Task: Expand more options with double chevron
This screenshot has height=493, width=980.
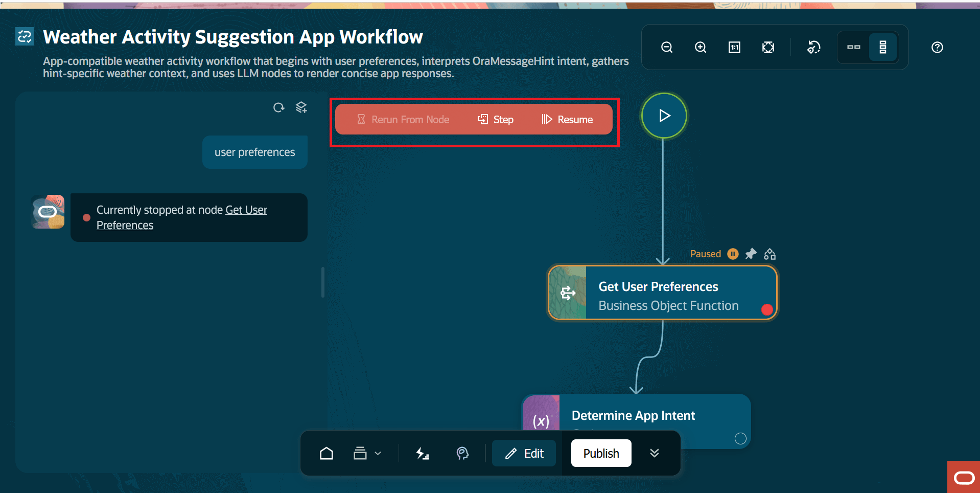Action: click(x=655, y=453)
